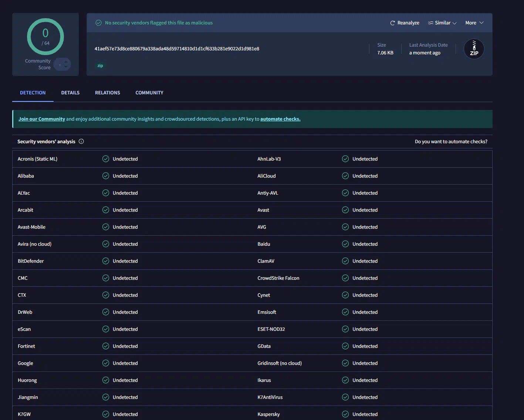The width and height of the screenshot is (524, 420).
Task: Click the community score up vote arrow
Action: click(x=66, y=62)
